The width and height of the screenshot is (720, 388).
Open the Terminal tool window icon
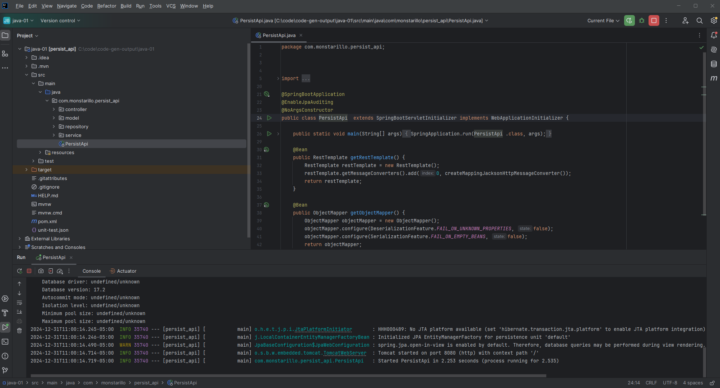point(5,342)
